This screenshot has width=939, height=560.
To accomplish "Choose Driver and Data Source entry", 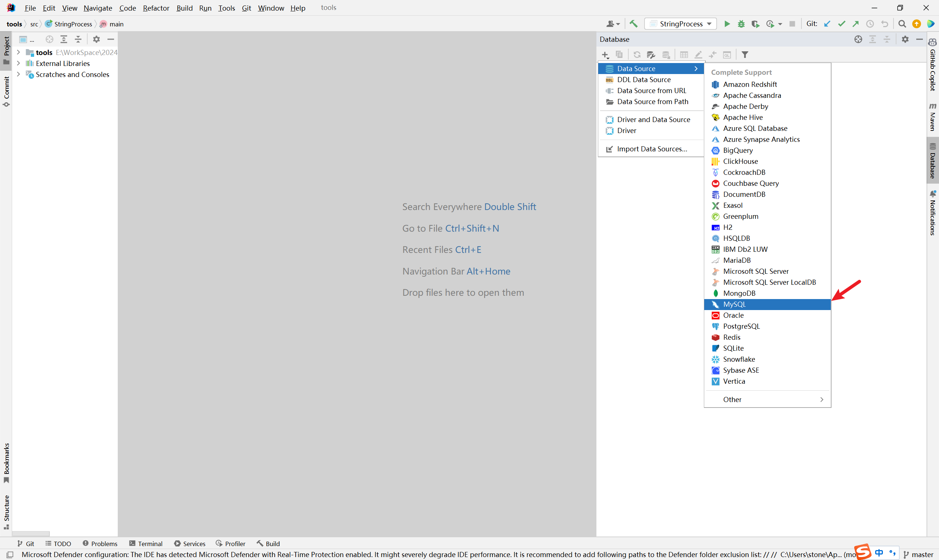I will pyautogui.click(x=651, y=119).
